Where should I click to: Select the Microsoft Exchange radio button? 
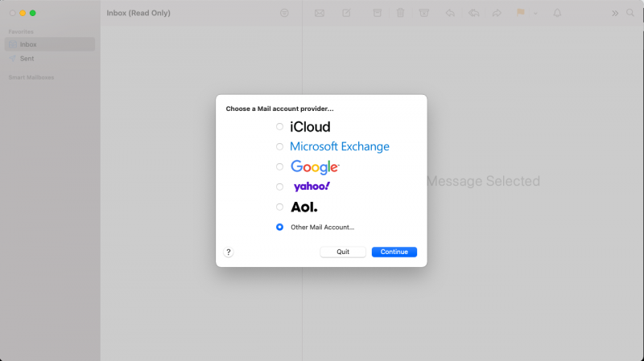tap(279, 146)
